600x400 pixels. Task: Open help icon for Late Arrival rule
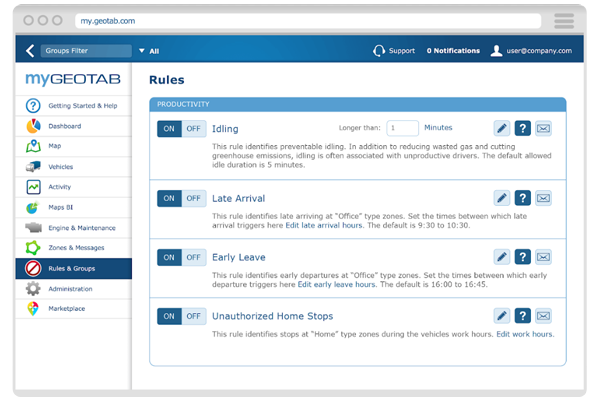(x=522, y=198)
